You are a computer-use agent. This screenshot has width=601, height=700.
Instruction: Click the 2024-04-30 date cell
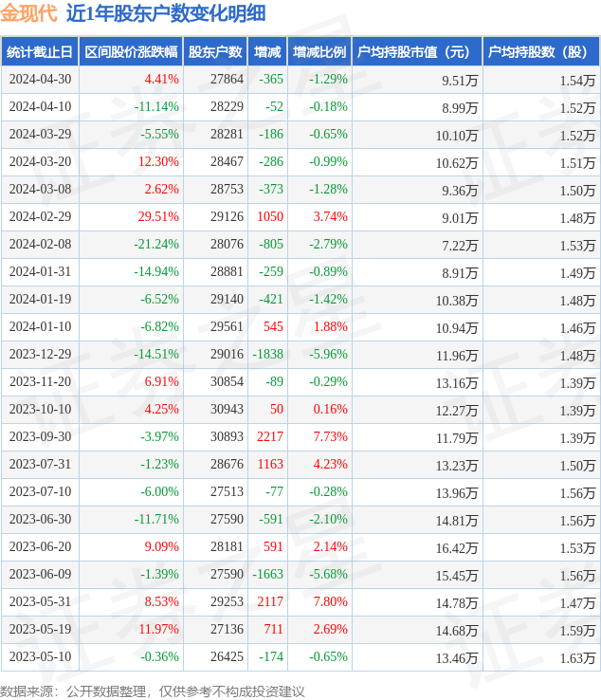click(x=39, y=80)
